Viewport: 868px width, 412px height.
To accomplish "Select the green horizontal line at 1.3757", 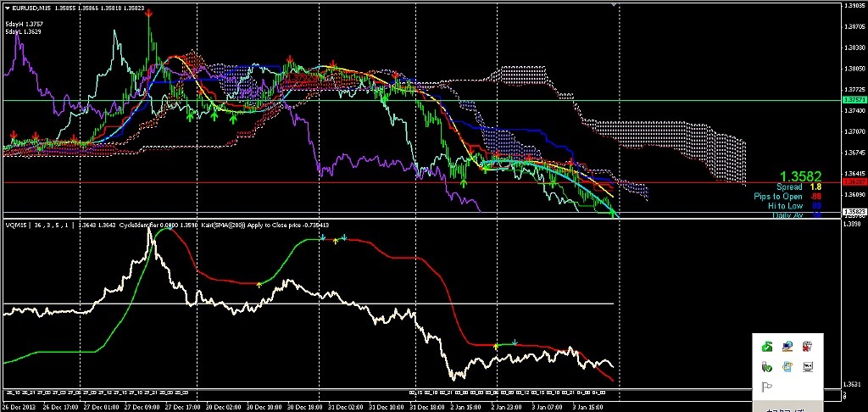I will (420, 100).
